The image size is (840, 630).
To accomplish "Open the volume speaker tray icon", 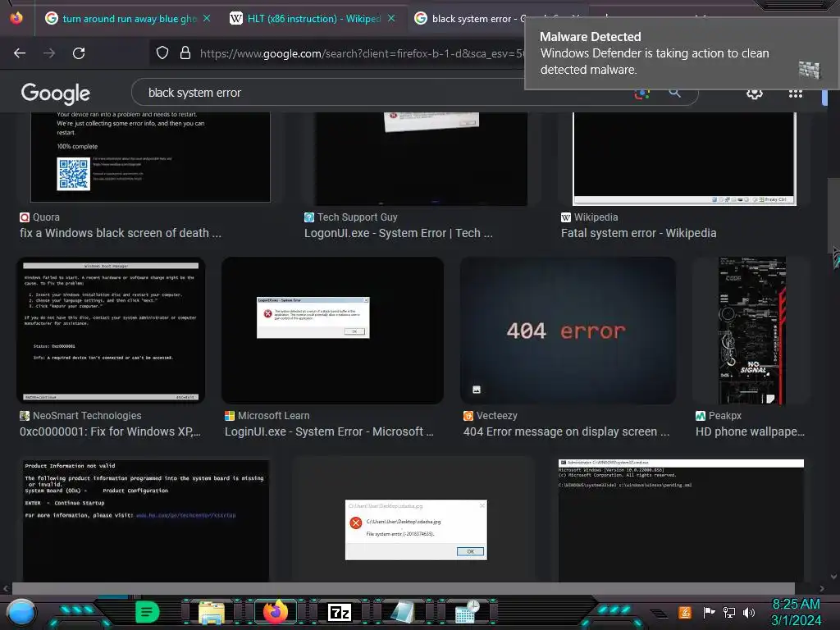I will (x=749, y=612).
